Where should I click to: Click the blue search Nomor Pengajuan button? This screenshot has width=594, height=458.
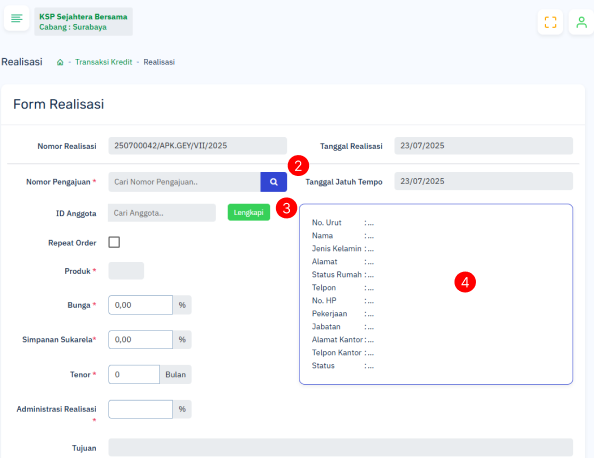click(x=274, y=182)
